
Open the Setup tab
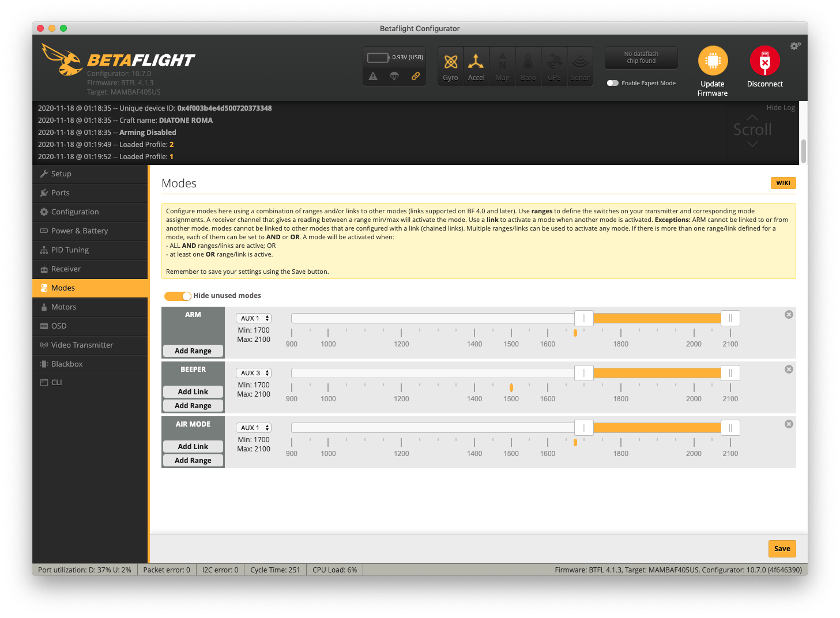[91, 174]
